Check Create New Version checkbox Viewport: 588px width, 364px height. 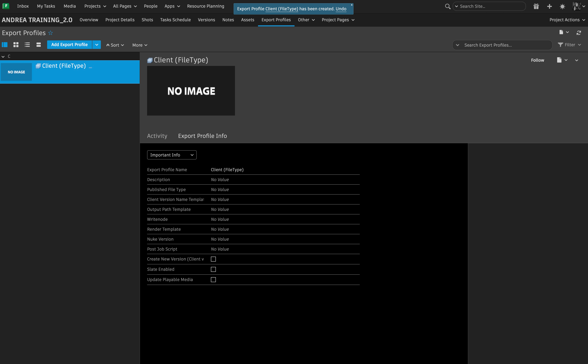pos(213,259)
